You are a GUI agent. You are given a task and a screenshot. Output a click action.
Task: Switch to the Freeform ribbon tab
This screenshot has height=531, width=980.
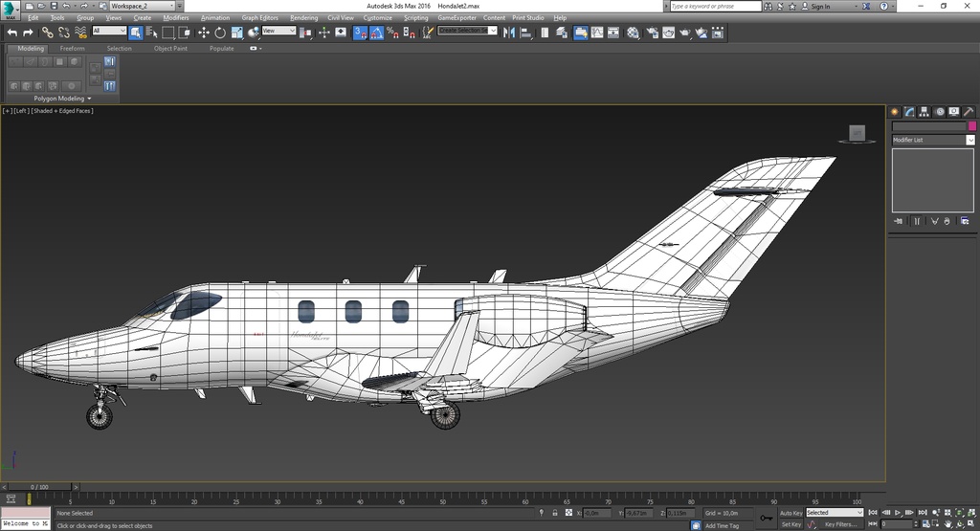73,48
